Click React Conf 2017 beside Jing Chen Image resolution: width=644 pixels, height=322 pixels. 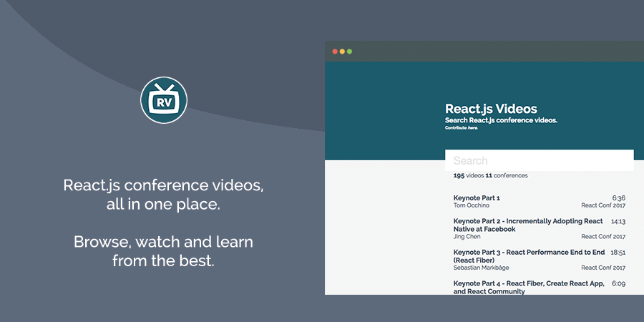(x=603, y=237)
